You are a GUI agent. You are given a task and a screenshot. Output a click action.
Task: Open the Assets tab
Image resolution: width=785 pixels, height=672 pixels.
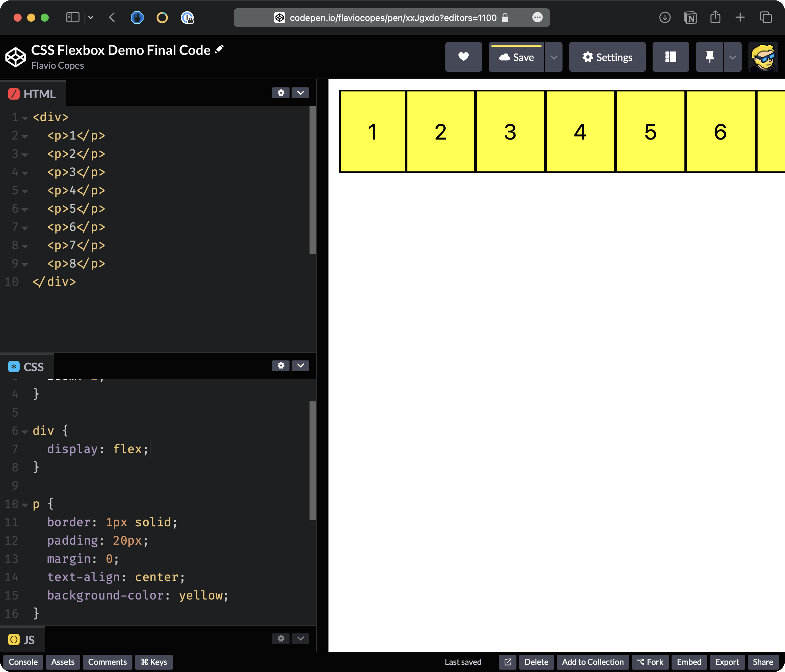(63, 662)
